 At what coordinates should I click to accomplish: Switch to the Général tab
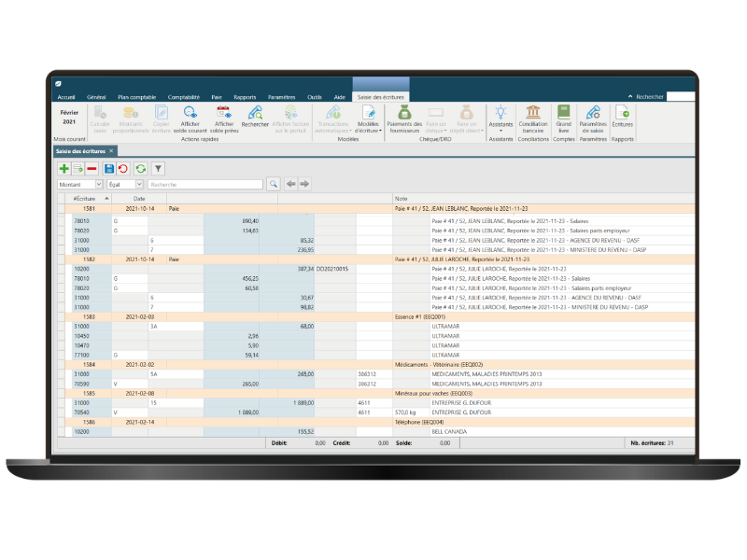(x=96, y=97)
